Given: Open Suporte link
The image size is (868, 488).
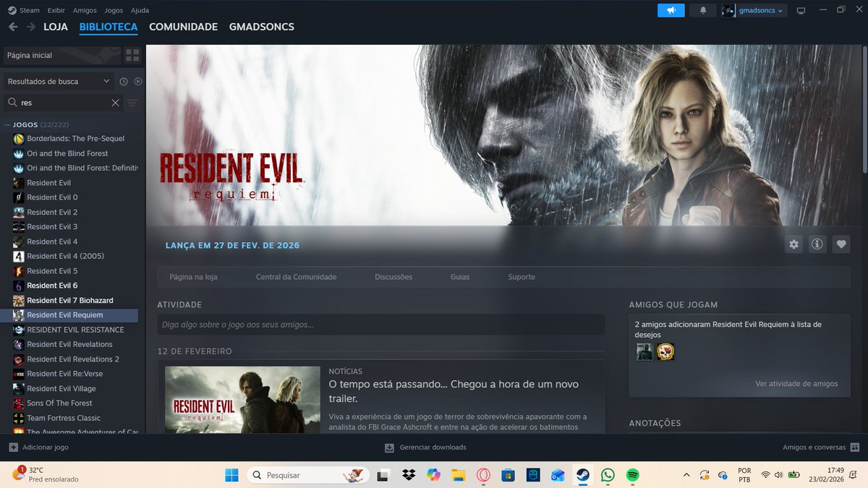Looking at the screenshot, I should [x=522, y=277].
